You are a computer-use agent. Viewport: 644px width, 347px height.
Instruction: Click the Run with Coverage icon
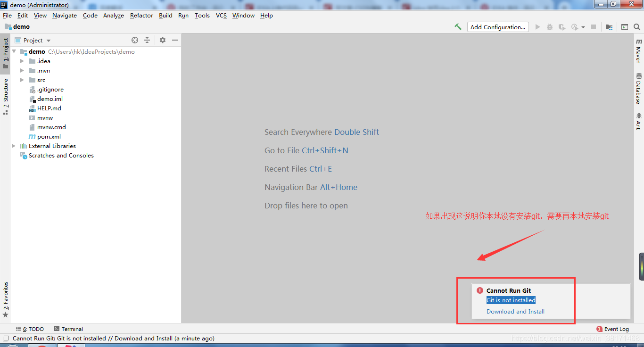(561, 27)
